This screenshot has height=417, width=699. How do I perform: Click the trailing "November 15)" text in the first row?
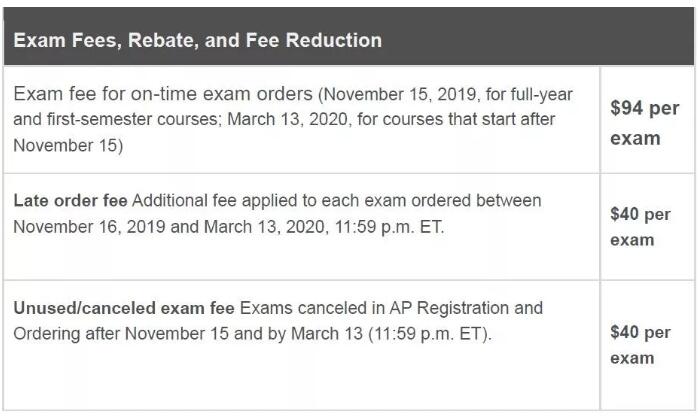[x=68, y=146]
